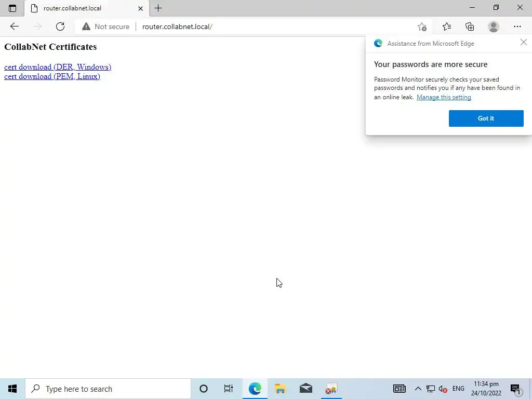Open the News and interests icon

click(400, 389)
